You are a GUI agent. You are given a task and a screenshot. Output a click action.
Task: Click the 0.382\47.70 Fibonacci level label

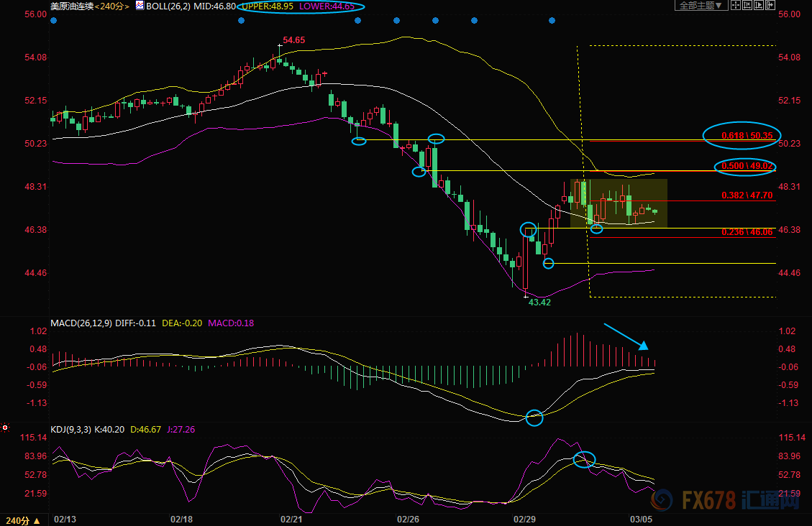point(747,195)
